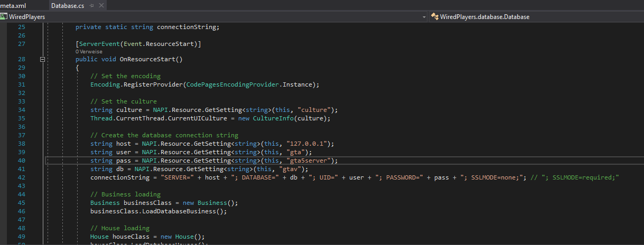This screenshot has width=644, height=245.
Task: Click line number 40 in the gutter
Action: (21, 161)
